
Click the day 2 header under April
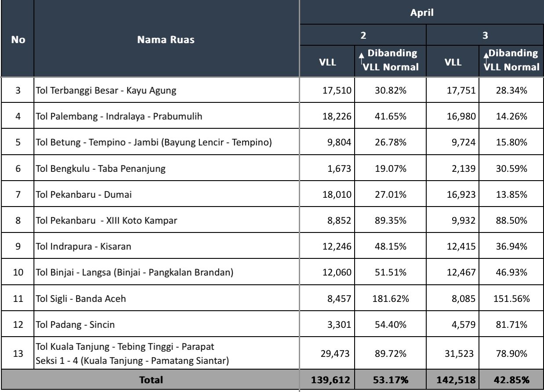click(x=363, y=34)
